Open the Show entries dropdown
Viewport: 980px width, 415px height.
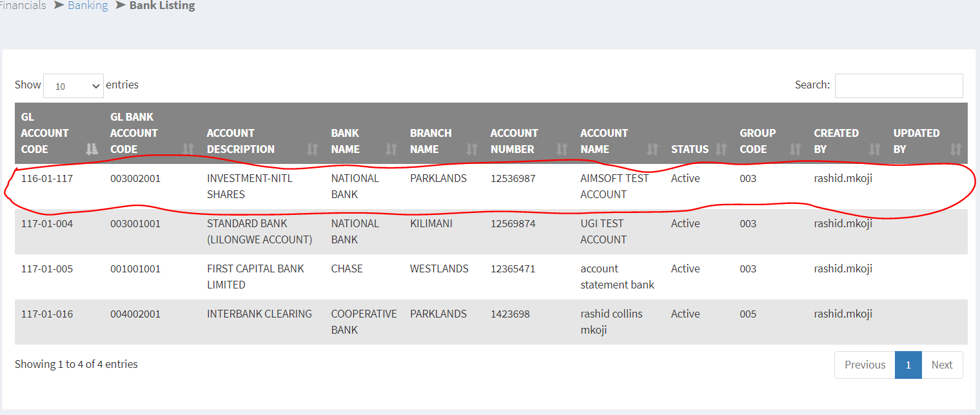pyautogui.click(x=73, y=86)
